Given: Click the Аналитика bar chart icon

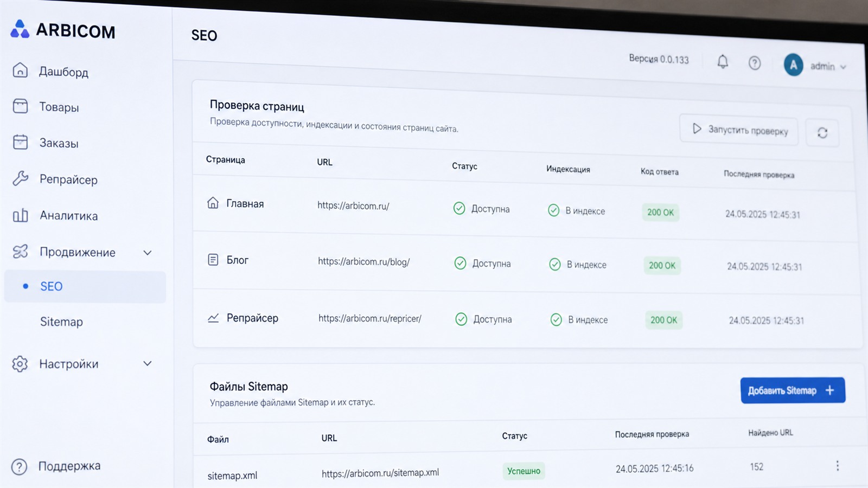Looking at the screenshot, I should 20,215.
